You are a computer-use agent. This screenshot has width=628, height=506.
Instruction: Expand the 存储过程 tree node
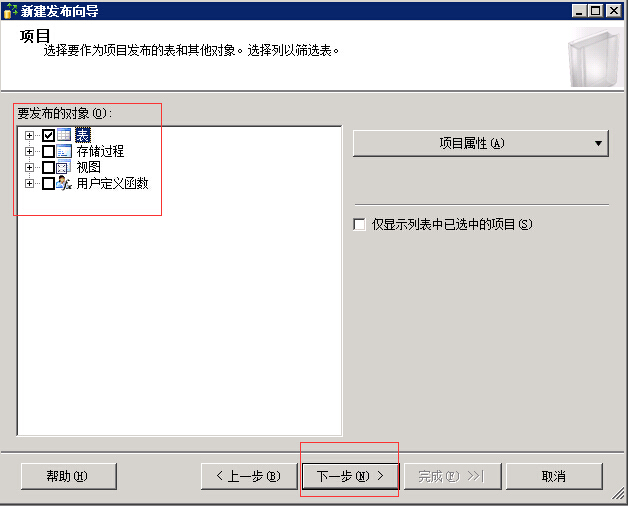[x=29, y=151]
